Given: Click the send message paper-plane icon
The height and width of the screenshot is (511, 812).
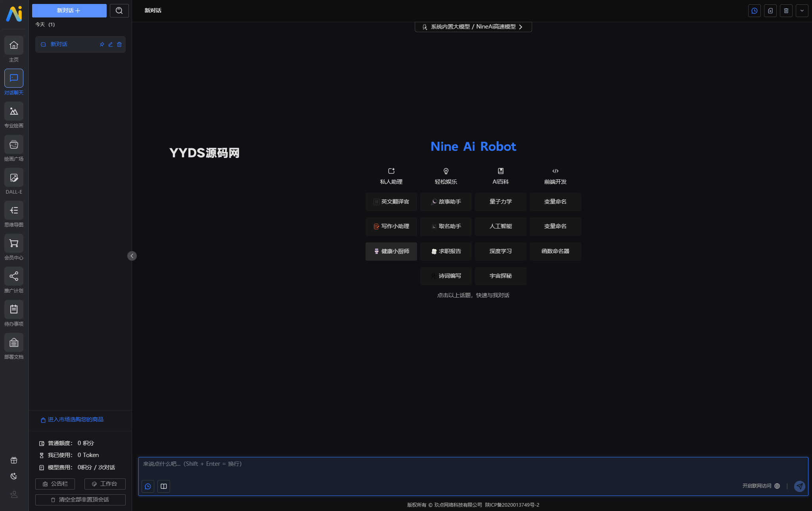Looking at the screenshot, I should [799, 486].
